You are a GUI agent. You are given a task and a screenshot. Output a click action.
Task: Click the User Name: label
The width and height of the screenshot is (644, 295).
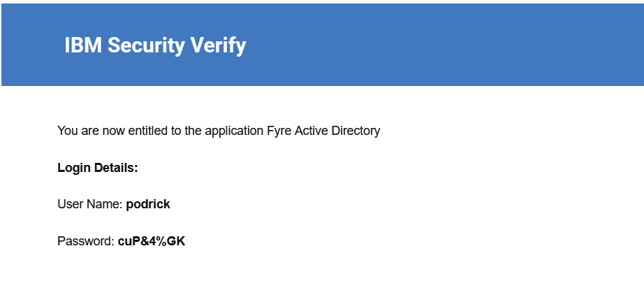(90, 204)
